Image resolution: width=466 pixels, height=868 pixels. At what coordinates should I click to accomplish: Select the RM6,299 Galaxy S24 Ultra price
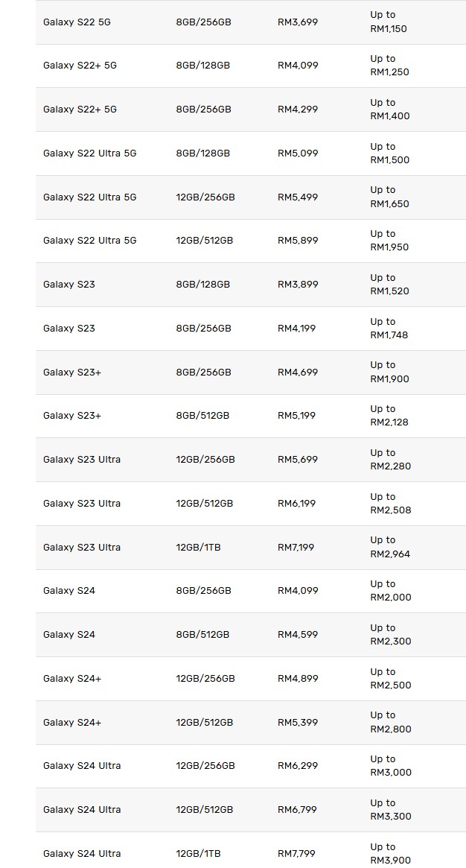[298, 765]
